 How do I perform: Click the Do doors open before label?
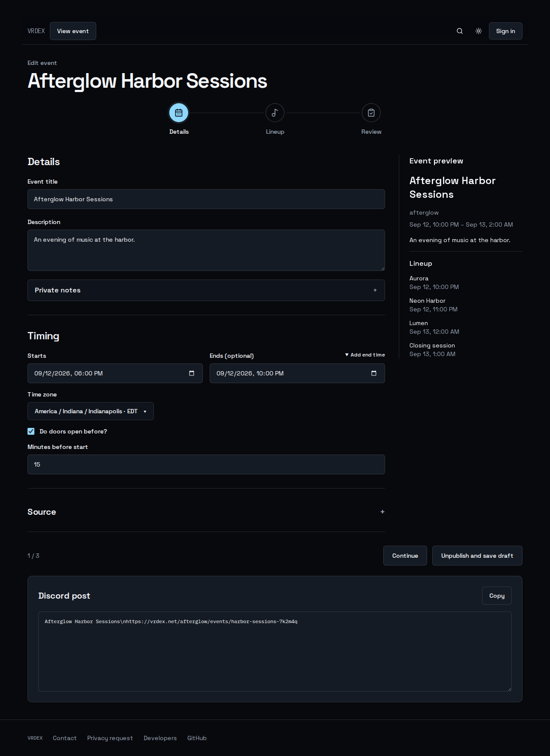pos(73,431)
